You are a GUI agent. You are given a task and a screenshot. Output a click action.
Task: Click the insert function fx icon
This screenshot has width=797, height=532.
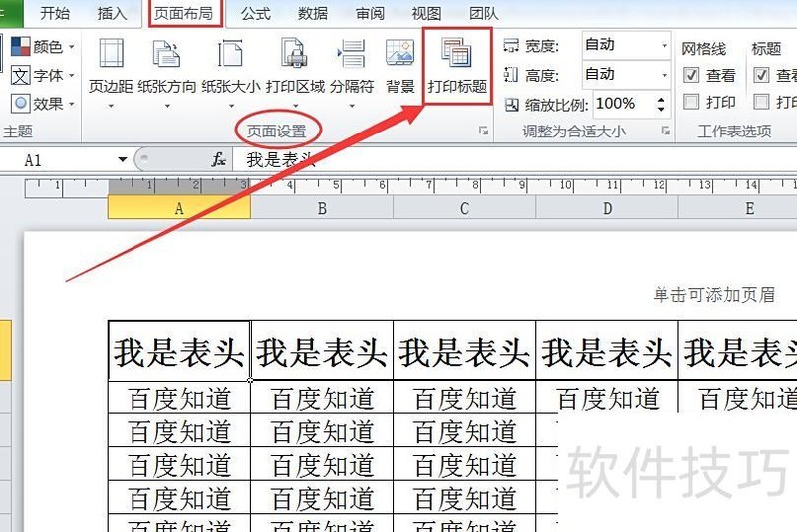point(218,159)
